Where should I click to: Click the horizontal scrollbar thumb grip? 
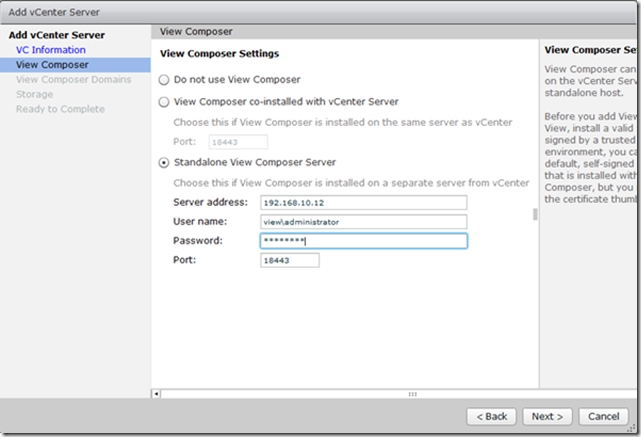click(412, 394)
